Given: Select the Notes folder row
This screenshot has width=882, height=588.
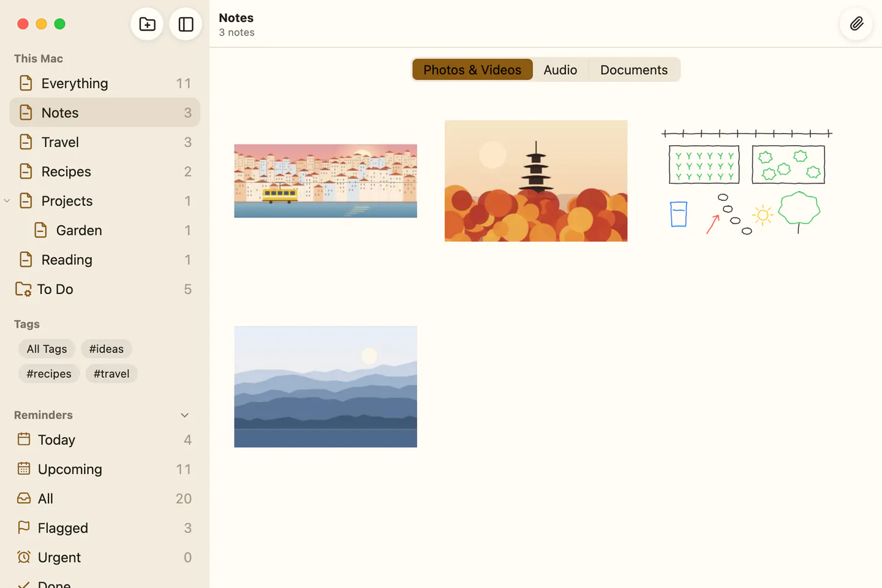Looking at the screenshot, I should [105, 112].
